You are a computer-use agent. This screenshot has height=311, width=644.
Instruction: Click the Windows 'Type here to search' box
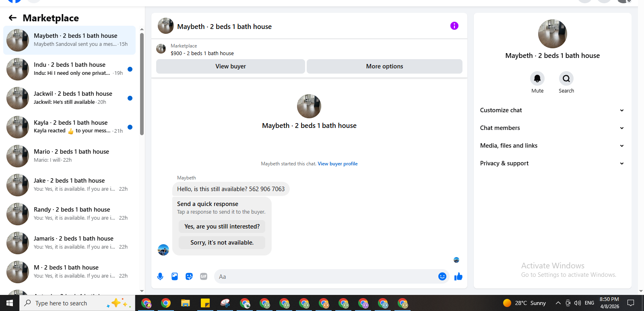(x=77, y=303)
